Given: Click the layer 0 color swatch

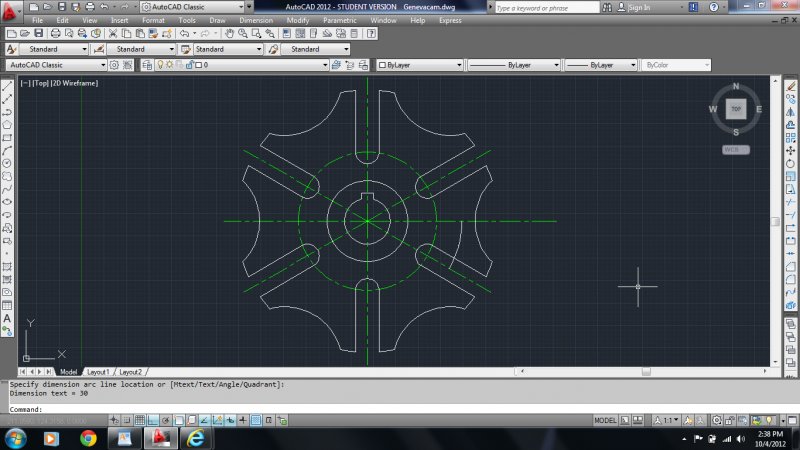Looking at the screenshot, I should point(198,65).
